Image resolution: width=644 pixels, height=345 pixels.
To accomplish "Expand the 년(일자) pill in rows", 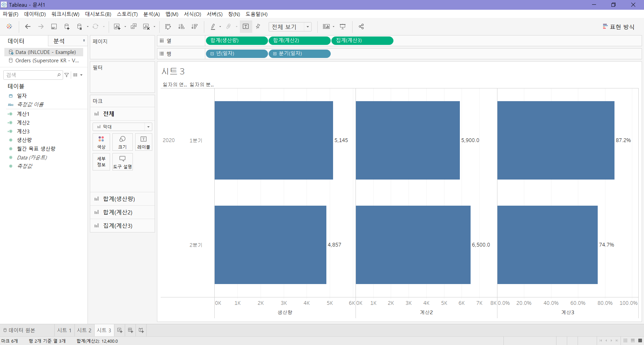I will pos(212,54).
